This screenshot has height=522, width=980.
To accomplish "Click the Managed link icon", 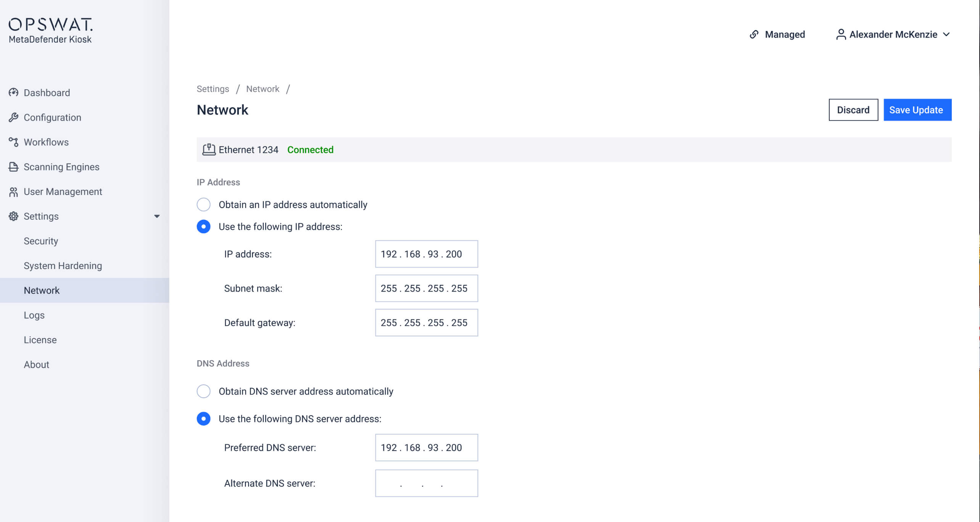I will 754,34.
